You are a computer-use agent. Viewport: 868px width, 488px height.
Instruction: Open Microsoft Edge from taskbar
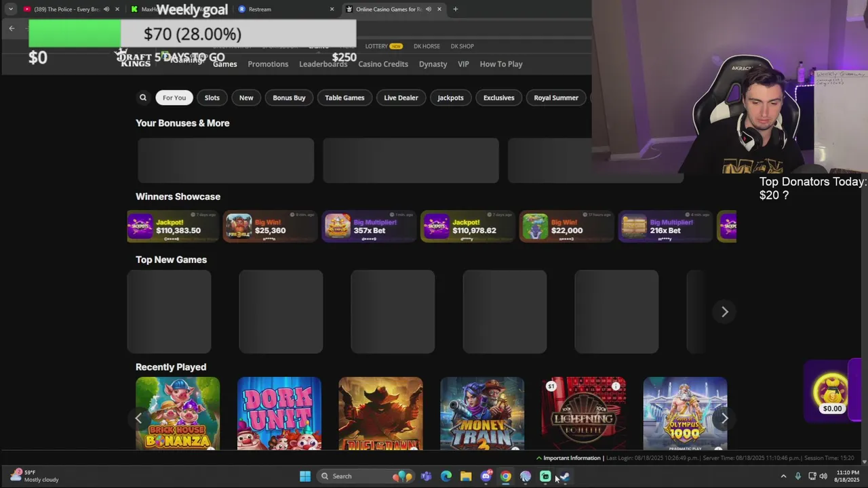coord(446,476)
